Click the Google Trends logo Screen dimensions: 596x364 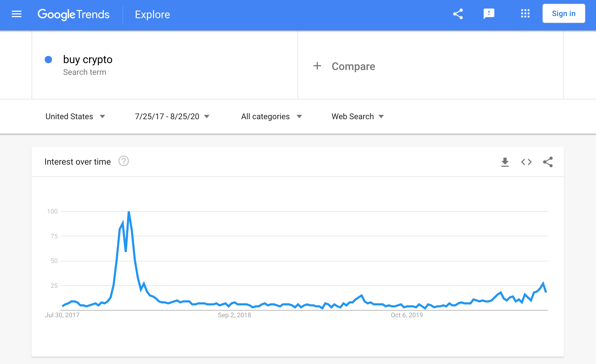click(74, 14)
